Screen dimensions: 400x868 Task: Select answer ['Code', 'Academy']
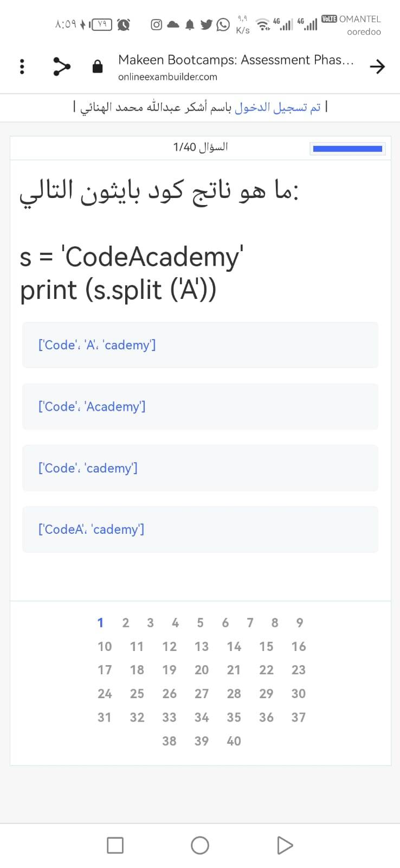200,406
